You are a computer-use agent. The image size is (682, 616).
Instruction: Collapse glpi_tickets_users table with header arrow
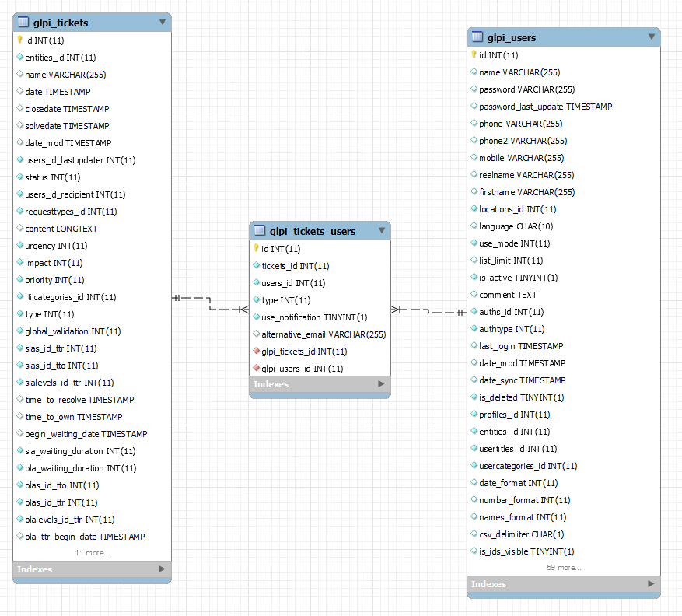382,230
